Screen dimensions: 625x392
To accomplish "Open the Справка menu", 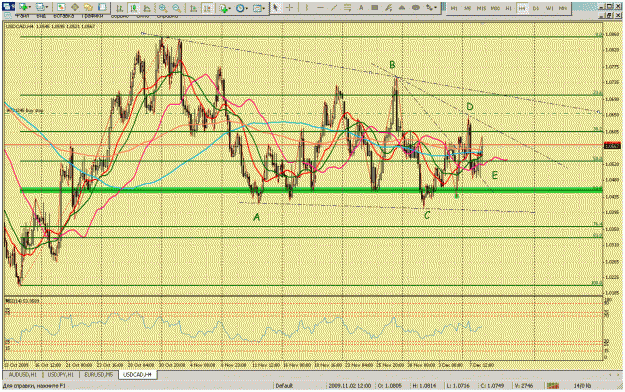I will (167, 16).
